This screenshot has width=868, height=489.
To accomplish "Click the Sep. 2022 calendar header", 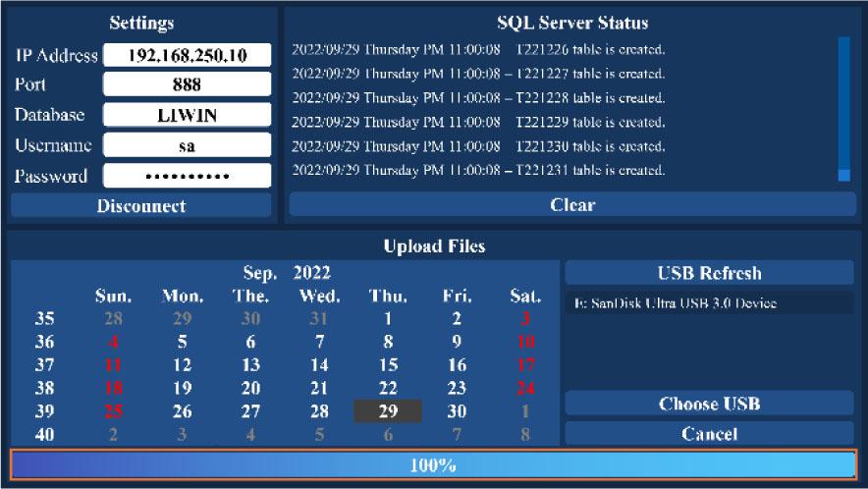I will [x=287, y=272].
